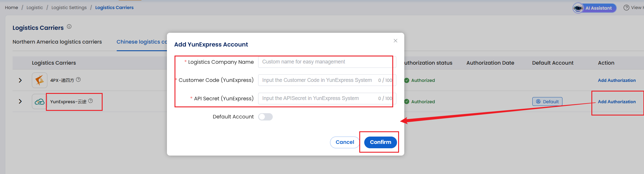Screen dimensions: 644x174
Task: Focus the Customer Code (YunExpress) field
Action: 327,80
